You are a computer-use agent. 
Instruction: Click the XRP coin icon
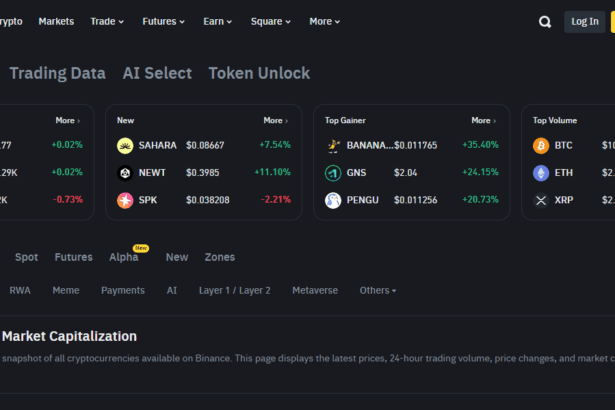(541, 200)
